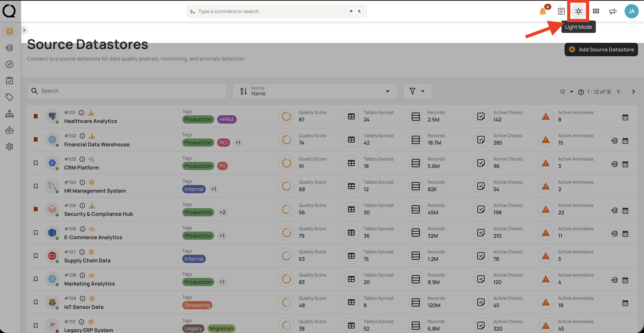Expand +2 tags on Security & Compliance Hub
The width and height of the screenshot is (644, 333).
[x=222, y=212]
